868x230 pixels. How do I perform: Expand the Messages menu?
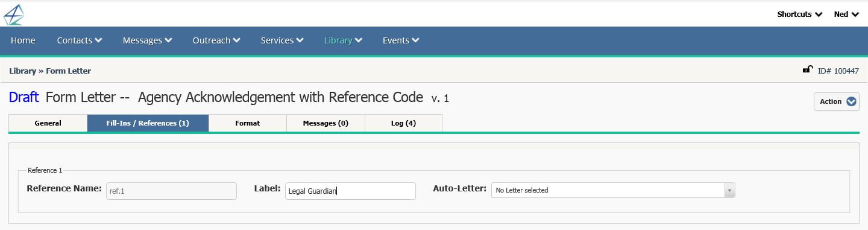coord(148,40)
